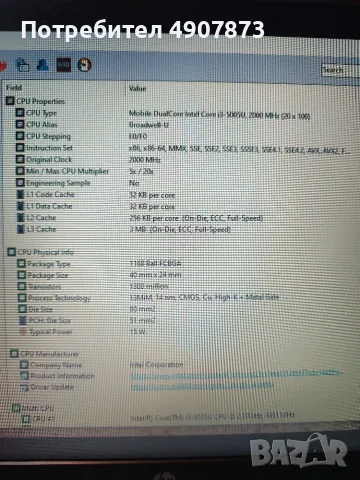This screenshot has width=360, height=480.
Task: Click the icon beside Driver Update
Action: [x=24, y=387]
